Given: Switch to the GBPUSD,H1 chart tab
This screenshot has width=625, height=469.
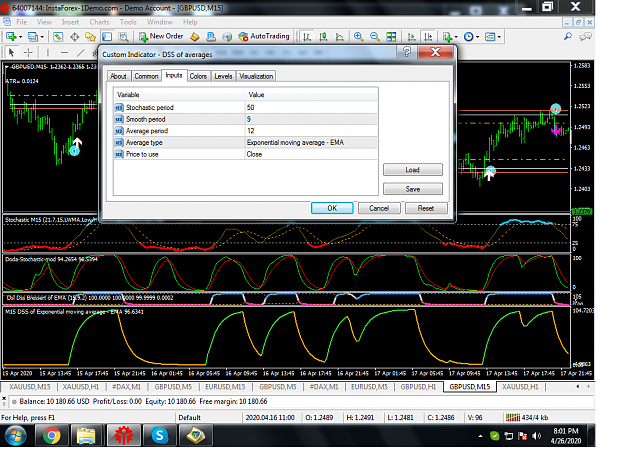Looking at the screenshot, I should 419,387.
